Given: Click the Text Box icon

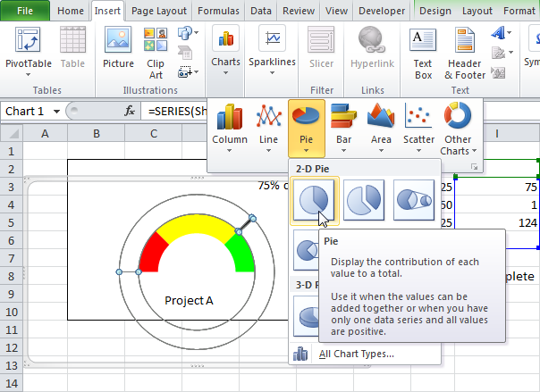Looking at the screenshot, I should (423, 49).
